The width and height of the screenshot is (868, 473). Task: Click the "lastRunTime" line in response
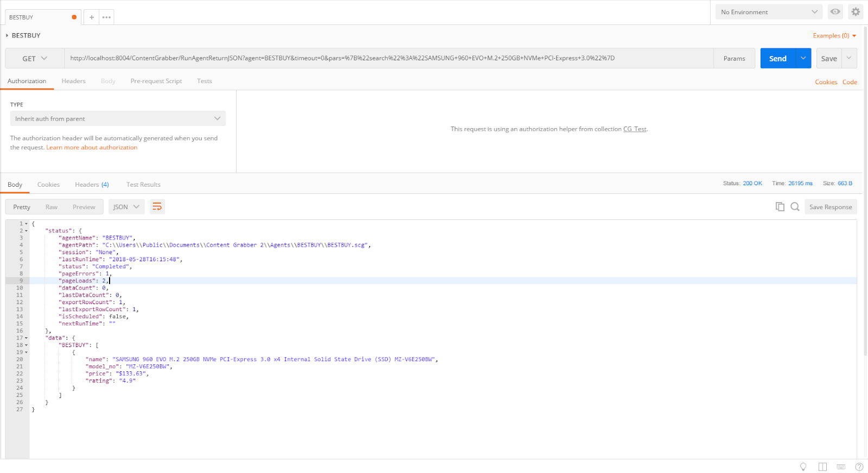tap(120, 259)
